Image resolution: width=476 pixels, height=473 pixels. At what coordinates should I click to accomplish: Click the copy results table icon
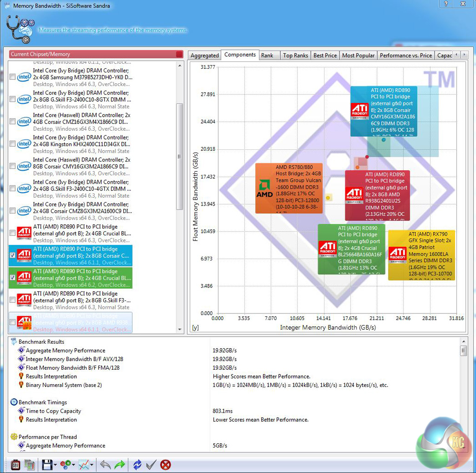click(x=30, y=465)
